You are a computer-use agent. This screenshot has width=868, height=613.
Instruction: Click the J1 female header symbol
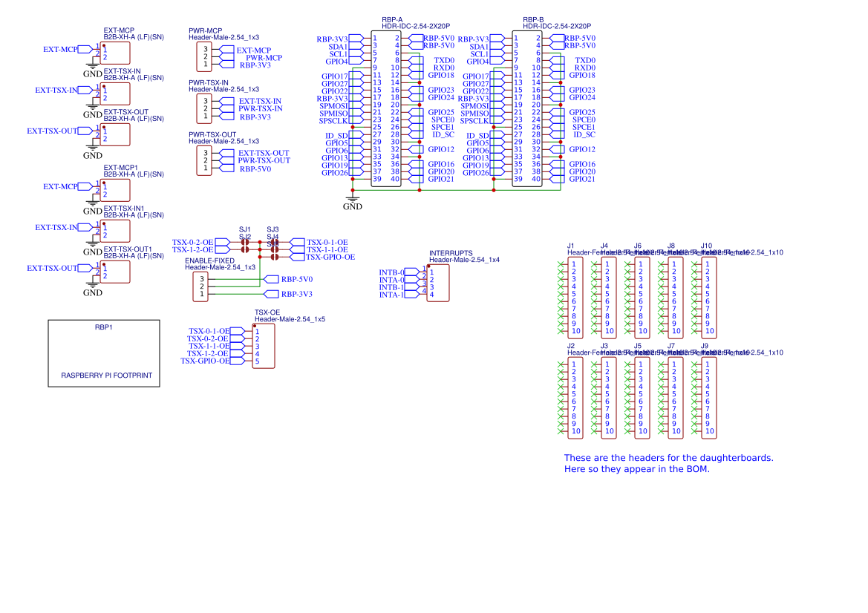575,297
